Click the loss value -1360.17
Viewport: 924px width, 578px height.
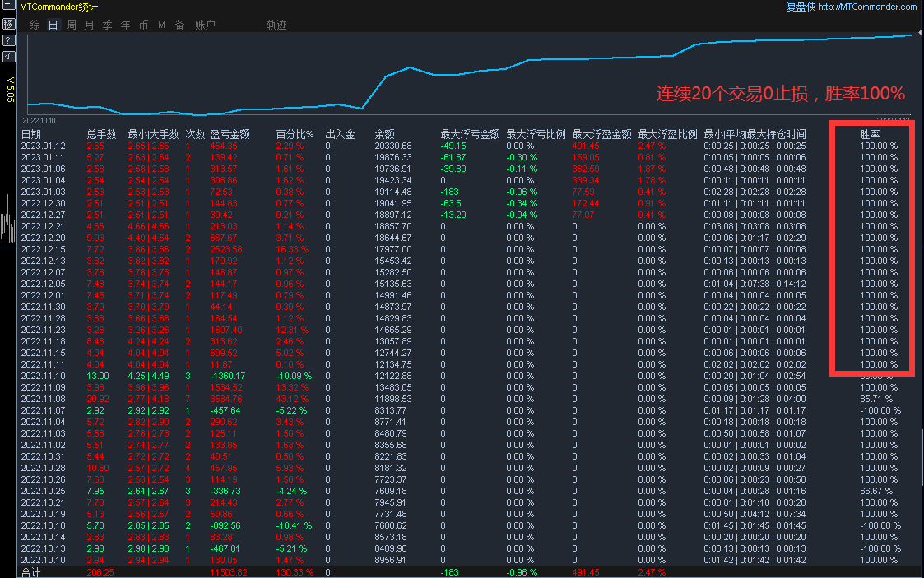pyautogui.click(x=227, y=376)
